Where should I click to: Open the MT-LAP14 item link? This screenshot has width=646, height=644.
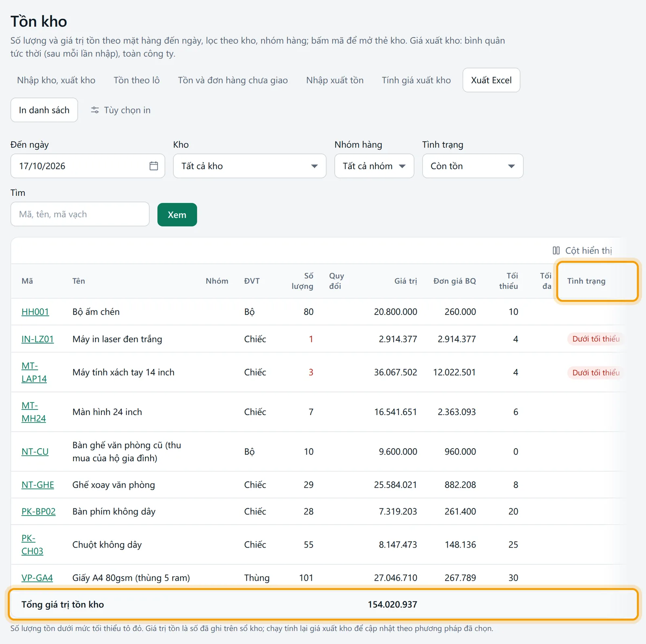(x=34, y=372)
